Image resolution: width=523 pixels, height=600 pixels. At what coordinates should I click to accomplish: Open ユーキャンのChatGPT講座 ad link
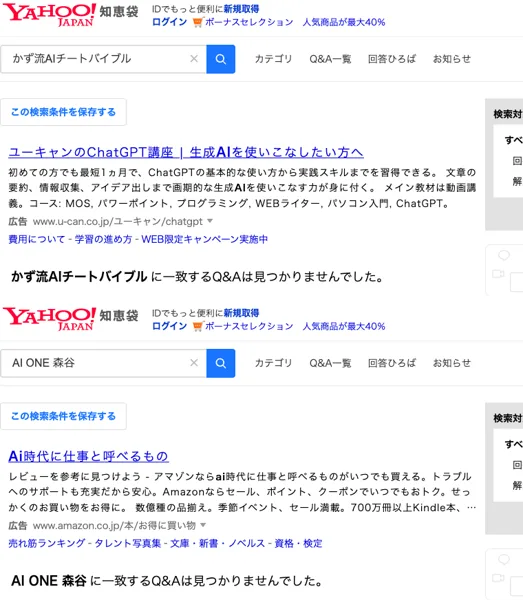click(186, 152)
